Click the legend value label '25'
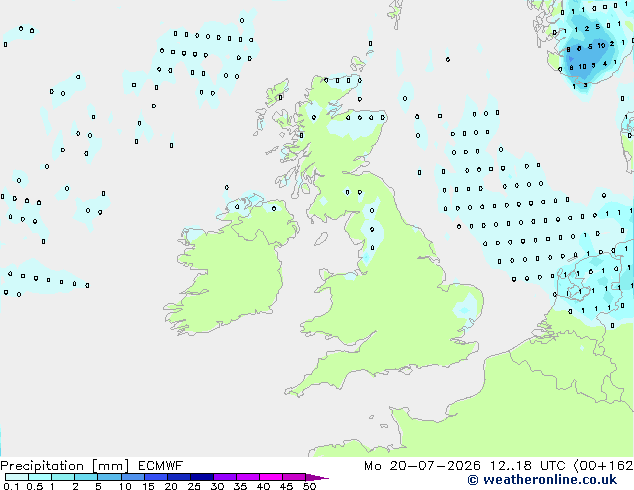The width and height of the screenshot is (634, 490). coord(194,486)
